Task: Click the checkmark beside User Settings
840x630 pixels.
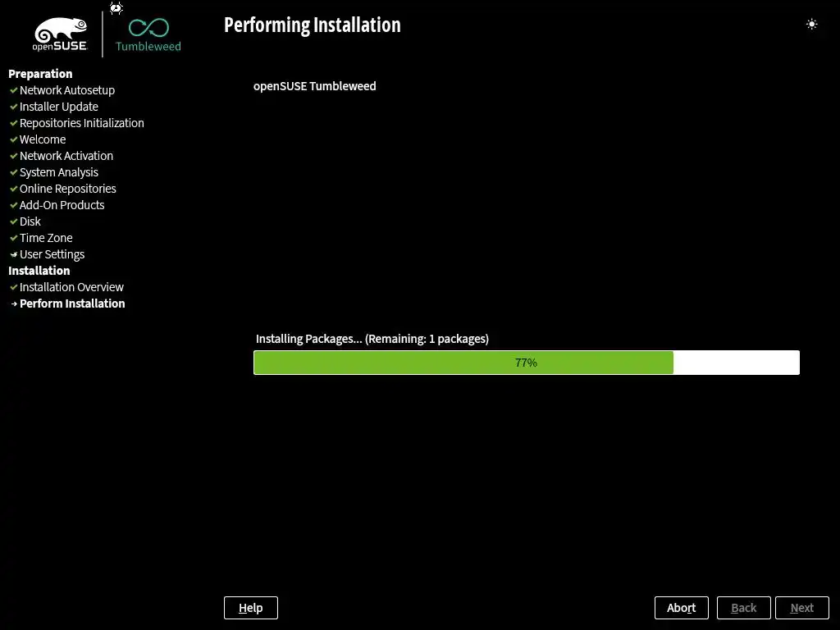Action: [13, 254]
